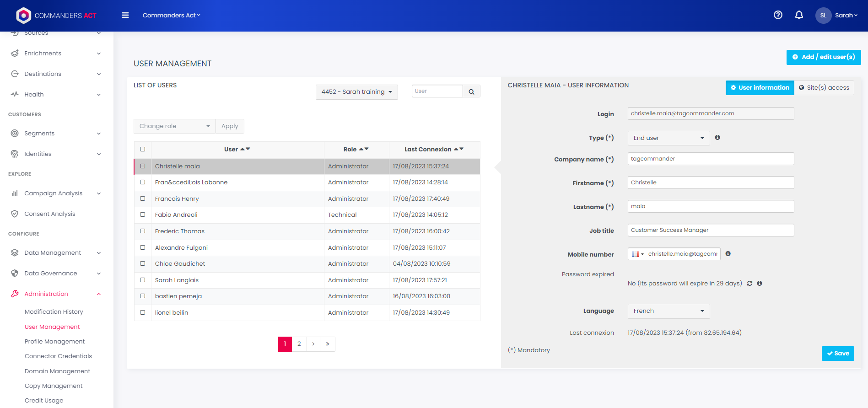Switch to the Site(s) access tab
This screenshot has height=408, width=868.
point(824,88)
